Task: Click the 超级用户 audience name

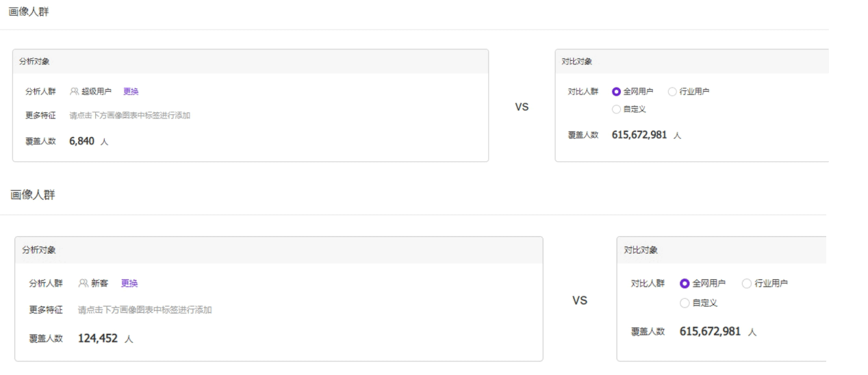Action: tap(96, 92)
